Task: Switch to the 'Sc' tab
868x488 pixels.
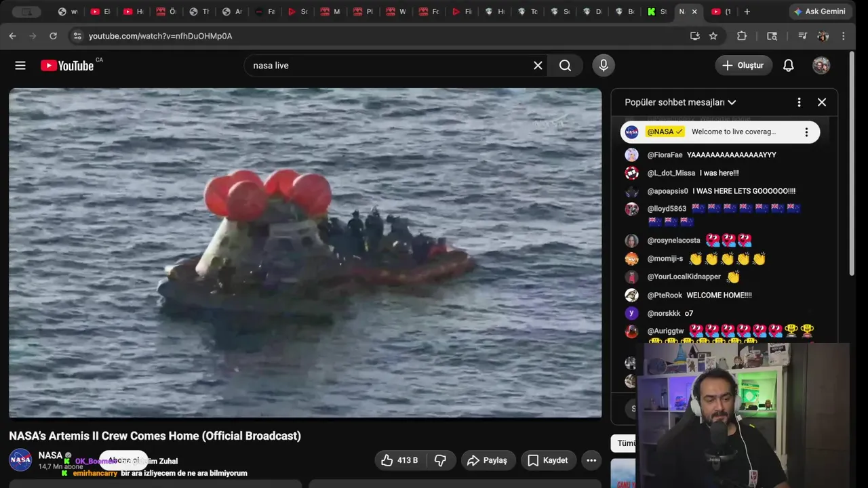Action: click(x=297, y=12)
